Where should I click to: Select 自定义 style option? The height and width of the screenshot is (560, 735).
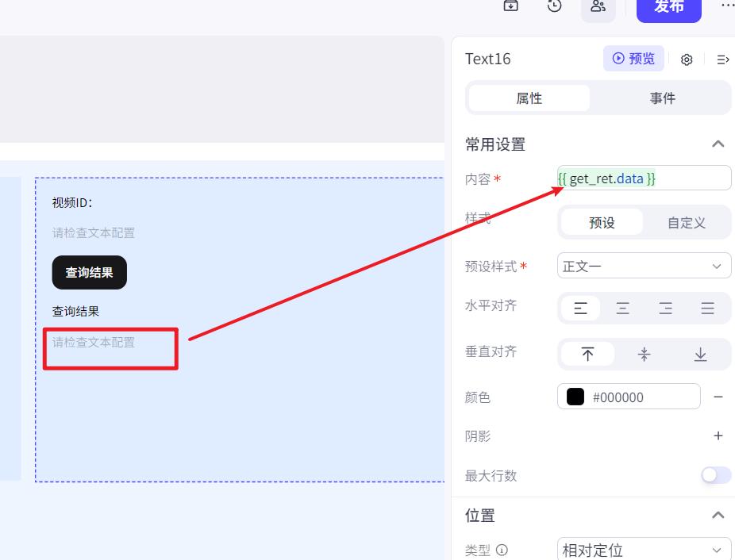click(686, 223)
